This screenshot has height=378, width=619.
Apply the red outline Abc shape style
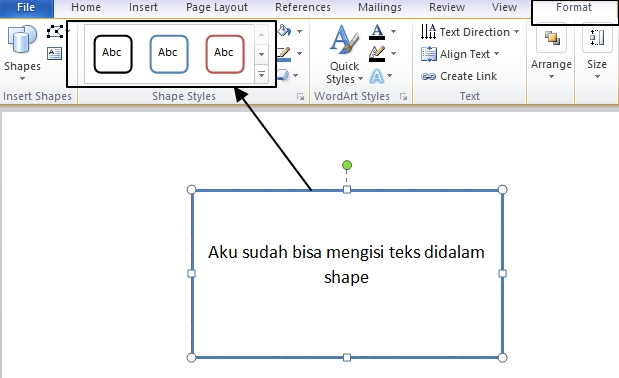pyautogui.click(x=225, y=54)
